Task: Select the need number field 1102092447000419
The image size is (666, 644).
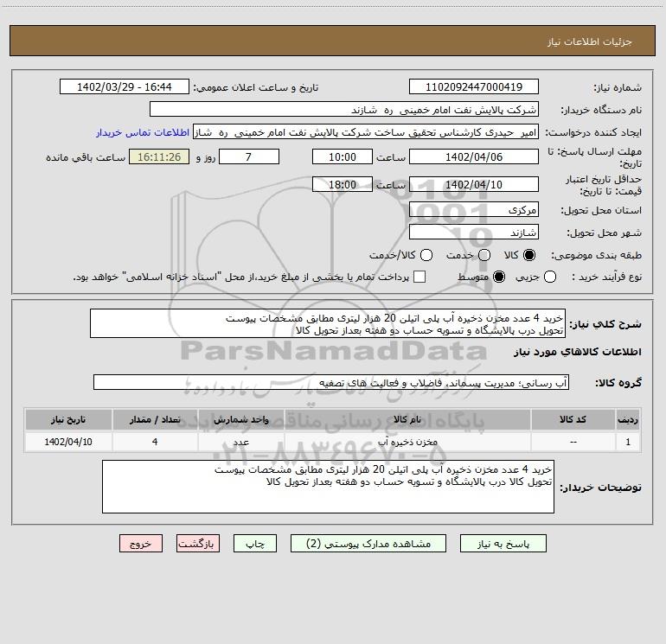Action: click(x=474, y=87)
